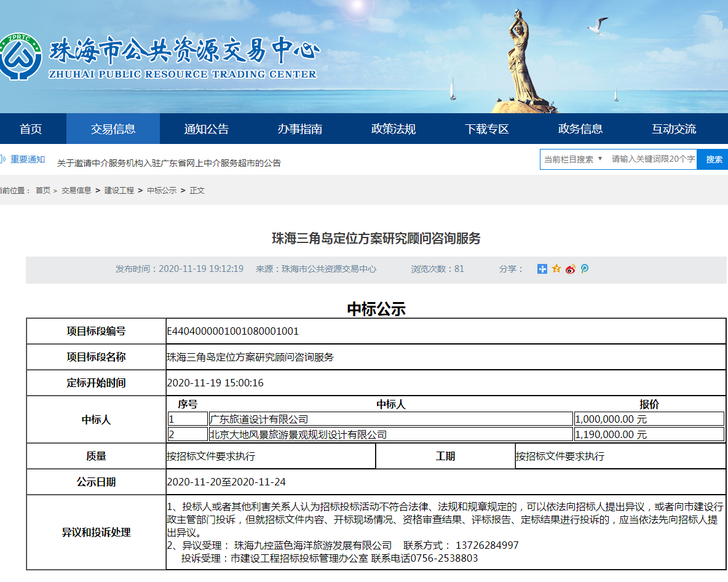Share to Sina Weibo icon
This screenshot has height=582, width=728.
pos(571,269)
